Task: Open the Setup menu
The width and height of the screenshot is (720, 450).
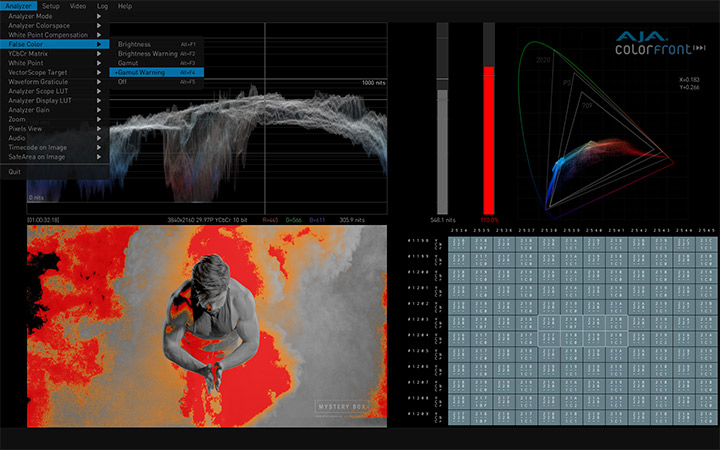Action: coord(50,6)
